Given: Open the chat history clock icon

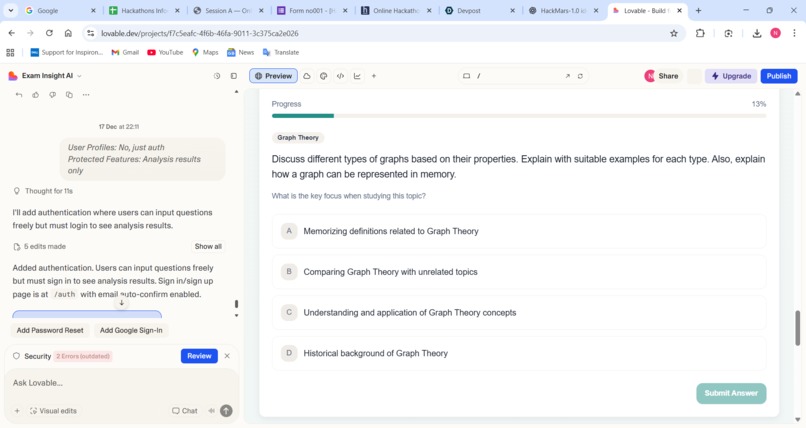Looking at the screenshot, I should 217,76.
